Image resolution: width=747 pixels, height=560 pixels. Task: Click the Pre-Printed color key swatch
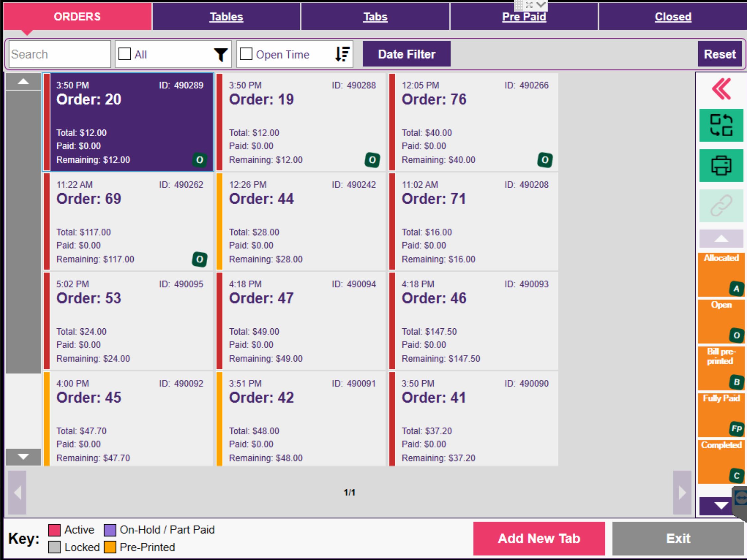pyautogui.click(x=110, y=547)
